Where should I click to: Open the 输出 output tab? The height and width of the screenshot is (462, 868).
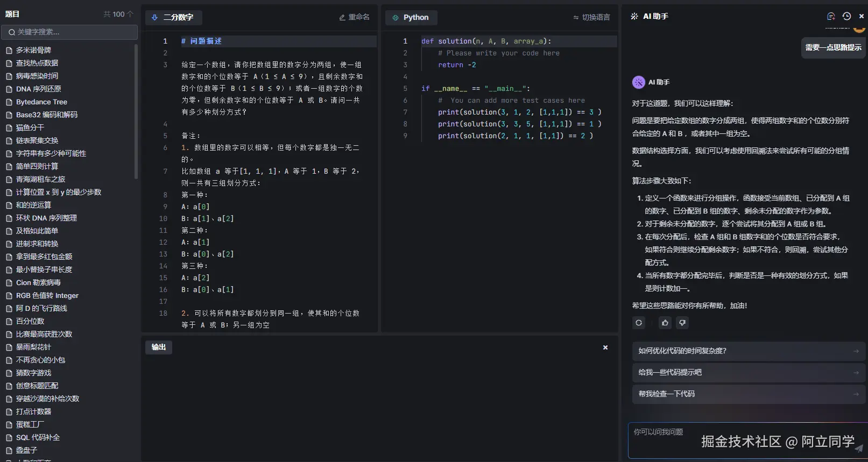158,347
